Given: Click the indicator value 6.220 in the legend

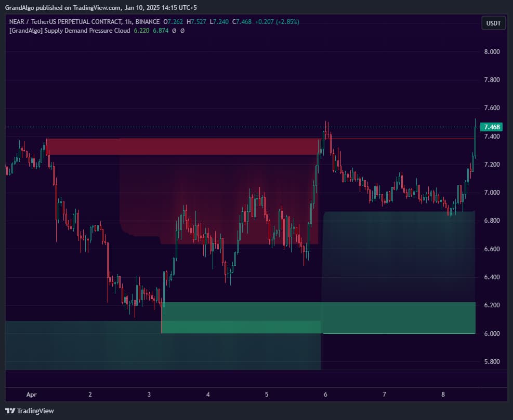Looking at the screenshot, I should 142,31.
